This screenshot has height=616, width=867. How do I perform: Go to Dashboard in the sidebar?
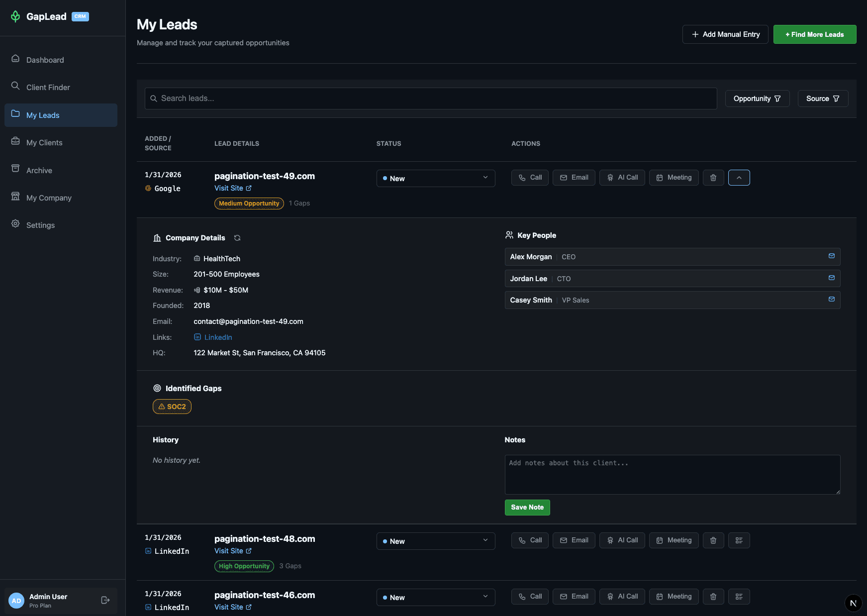[x=45, y=60]
